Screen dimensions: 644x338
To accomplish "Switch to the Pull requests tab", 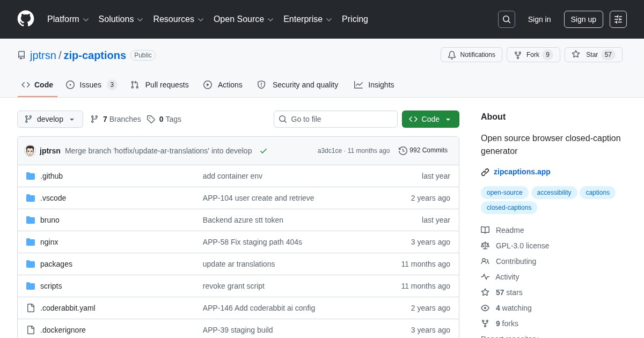I will (x=159, y=85).
